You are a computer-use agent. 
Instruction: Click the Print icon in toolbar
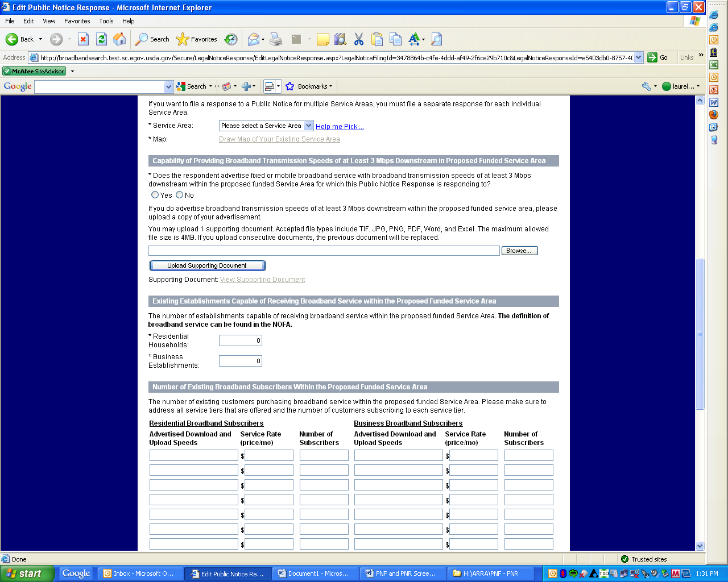(x=276, y=39)
